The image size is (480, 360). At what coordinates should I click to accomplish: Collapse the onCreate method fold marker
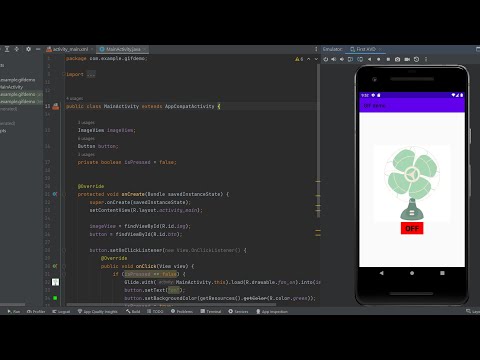(64, 194)
